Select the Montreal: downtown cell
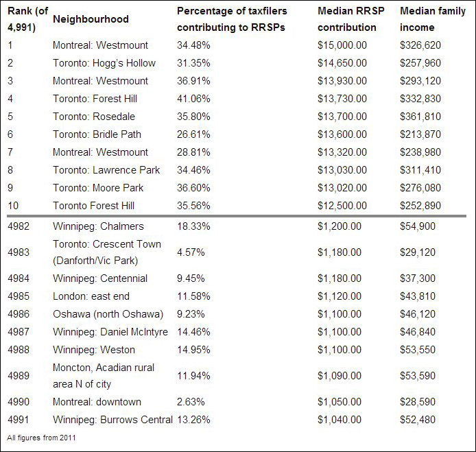 pos(97,402)
